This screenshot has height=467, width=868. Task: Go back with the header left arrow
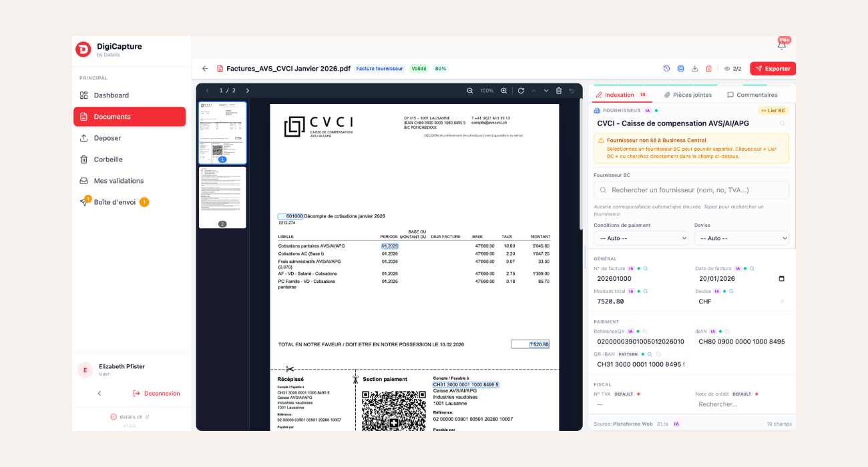click(205, 69)
